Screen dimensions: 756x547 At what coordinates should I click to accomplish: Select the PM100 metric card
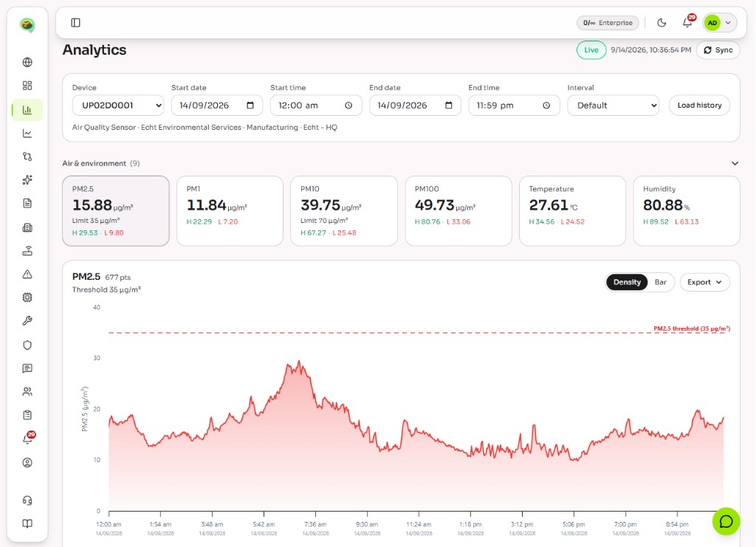458,211
